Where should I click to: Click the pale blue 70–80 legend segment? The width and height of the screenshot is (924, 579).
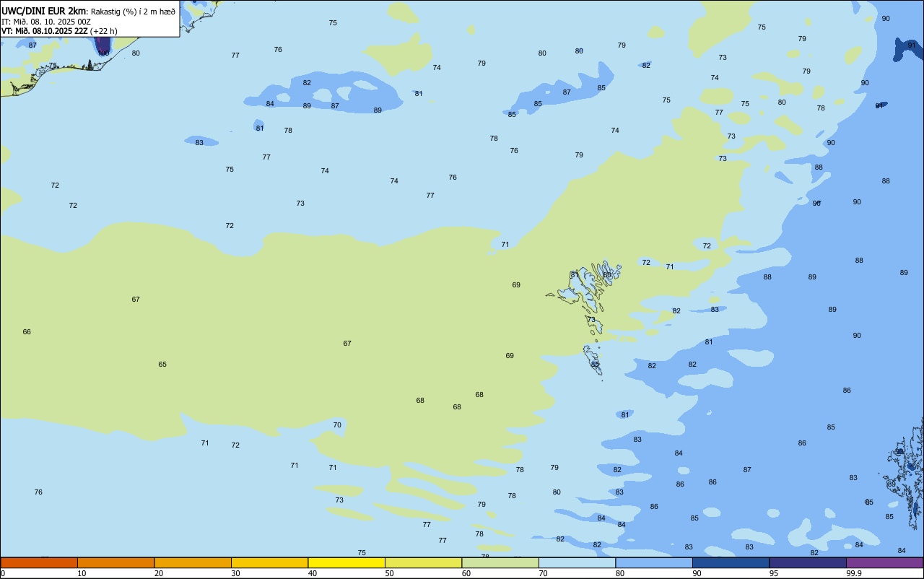pyautogui.click(x=577, y=562)
